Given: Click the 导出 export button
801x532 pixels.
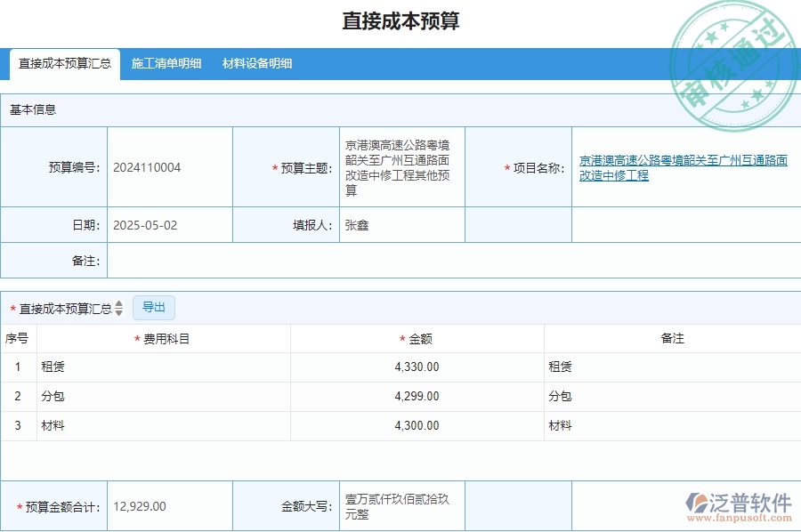Looking at the screenshot, I should coord(153,307).
